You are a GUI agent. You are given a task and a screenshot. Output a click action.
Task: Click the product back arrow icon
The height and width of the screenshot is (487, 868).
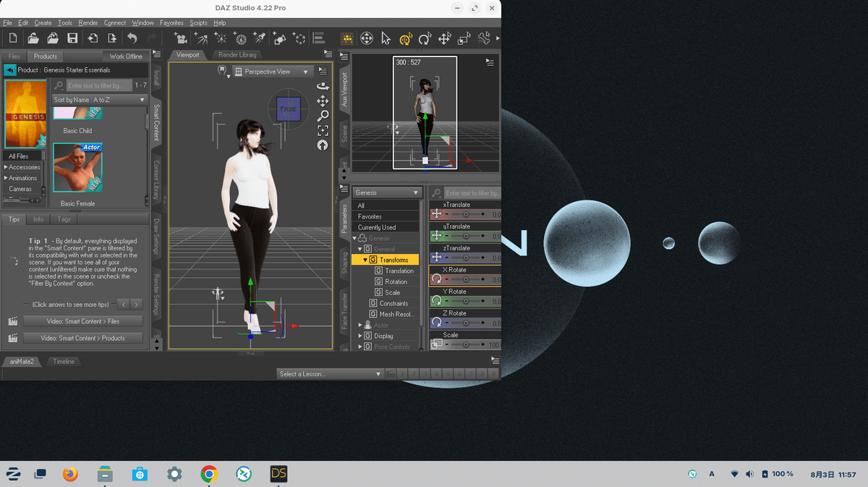(10, 70)
